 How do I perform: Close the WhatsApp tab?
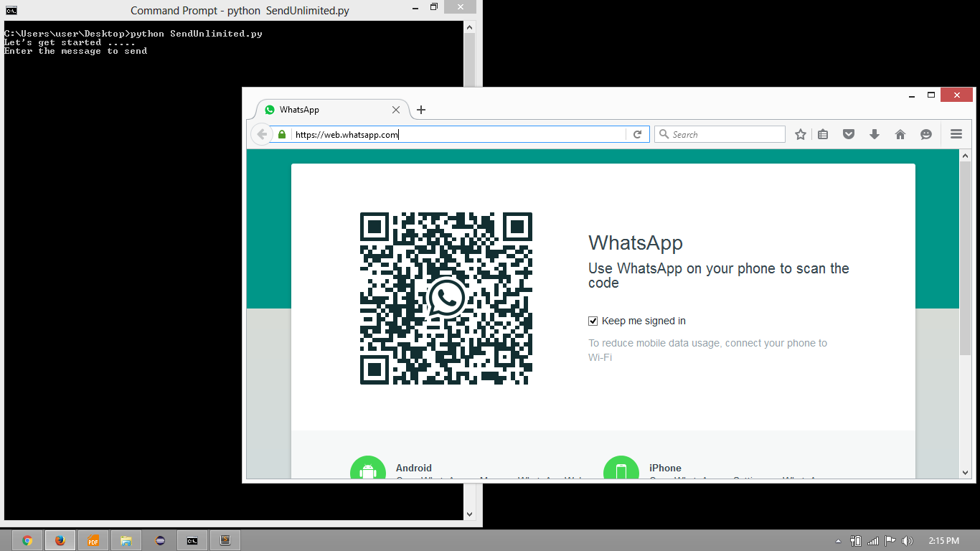(x=396, y=110)
